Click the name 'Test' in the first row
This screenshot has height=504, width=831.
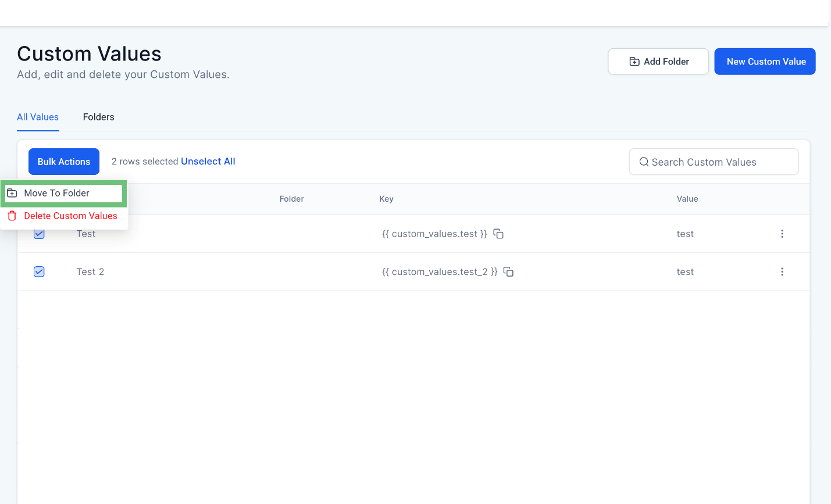pyautogui.click(x=86, y=234)
